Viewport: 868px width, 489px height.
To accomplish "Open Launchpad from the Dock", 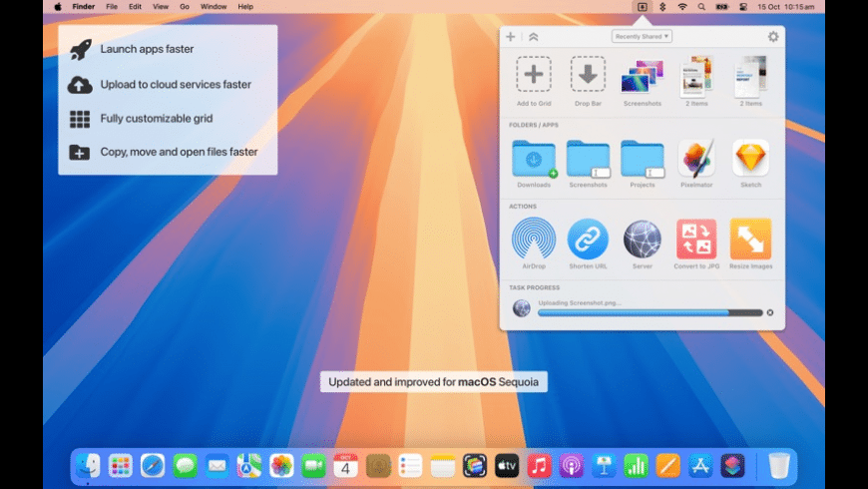I will pyautogui.click(x=120, y=465).
